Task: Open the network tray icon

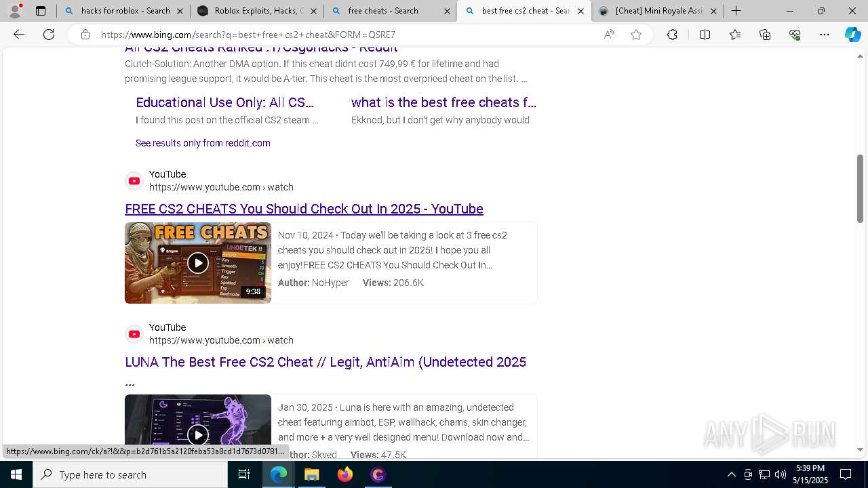Action: pyautogui.click(x=764, y=474)
